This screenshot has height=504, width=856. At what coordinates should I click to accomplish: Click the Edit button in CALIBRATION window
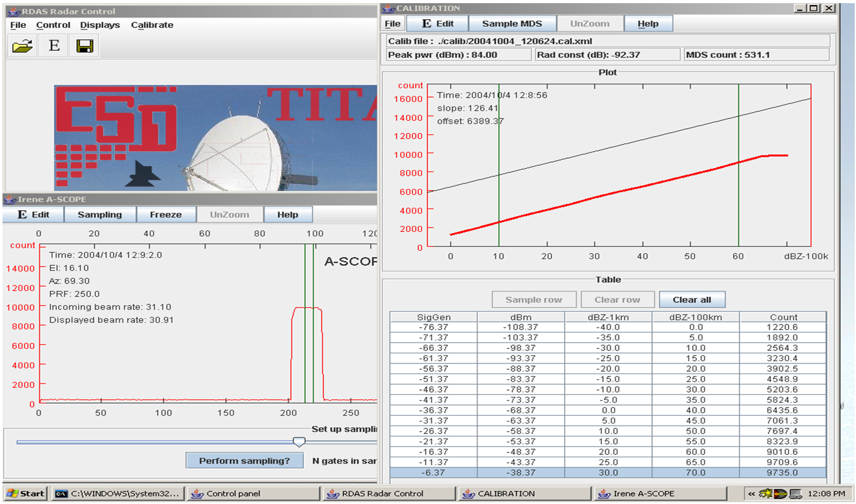(437, 23)
